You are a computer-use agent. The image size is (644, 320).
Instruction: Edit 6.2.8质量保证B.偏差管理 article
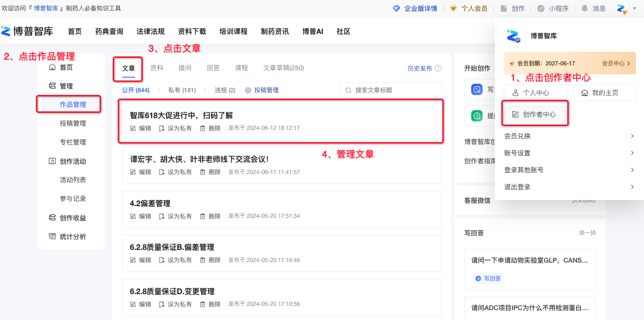pos(141,260)
